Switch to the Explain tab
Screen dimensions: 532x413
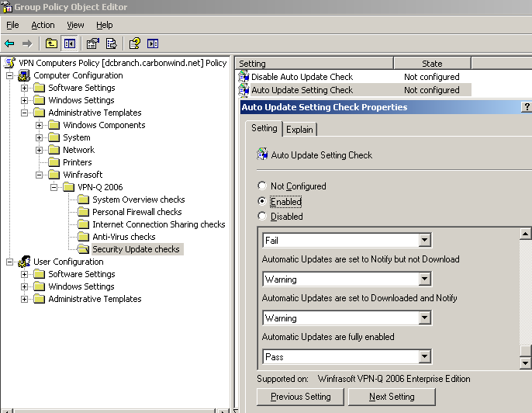(x=299, y=130)
